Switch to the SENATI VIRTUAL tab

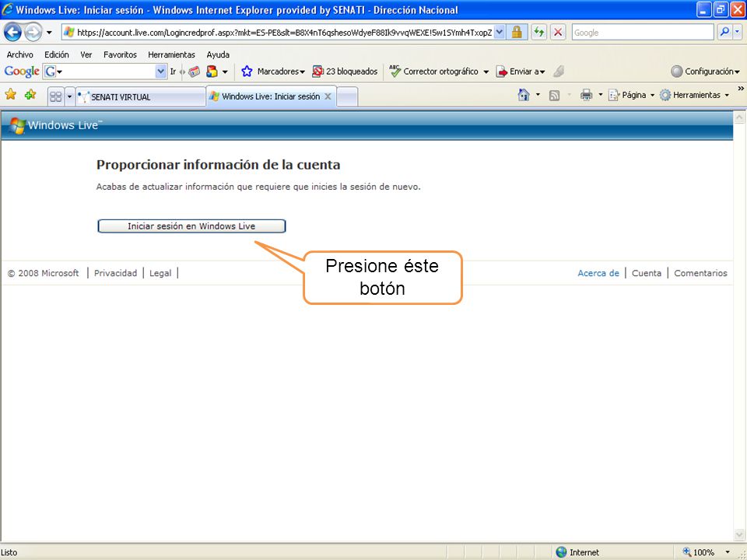pos(141,96)
